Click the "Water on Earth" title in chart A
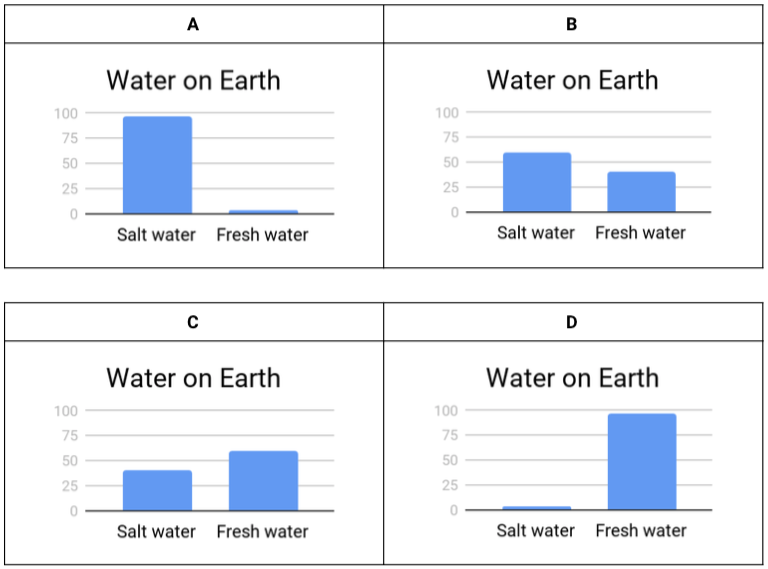This screenshot has width=768, height=569. tap(193, 81)
